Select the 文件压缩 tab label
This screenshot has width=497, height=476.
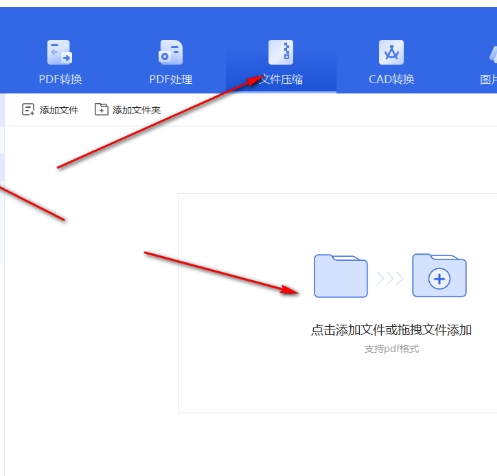pyautogui.click(x=281, y=79)
